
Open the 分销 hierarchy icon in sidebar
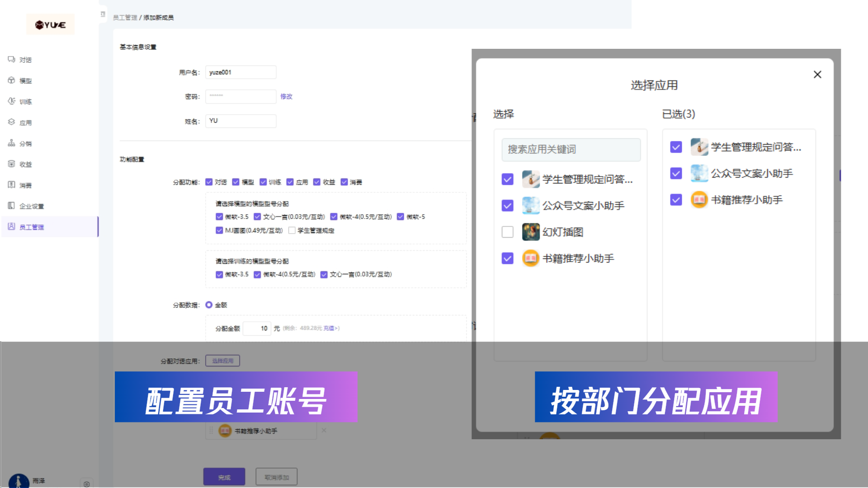[11, 143]
